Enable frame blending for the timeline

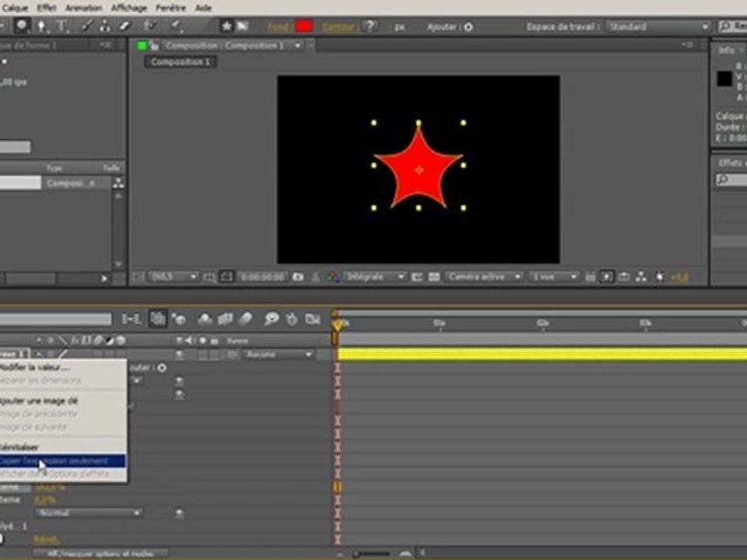coord(225,319)
